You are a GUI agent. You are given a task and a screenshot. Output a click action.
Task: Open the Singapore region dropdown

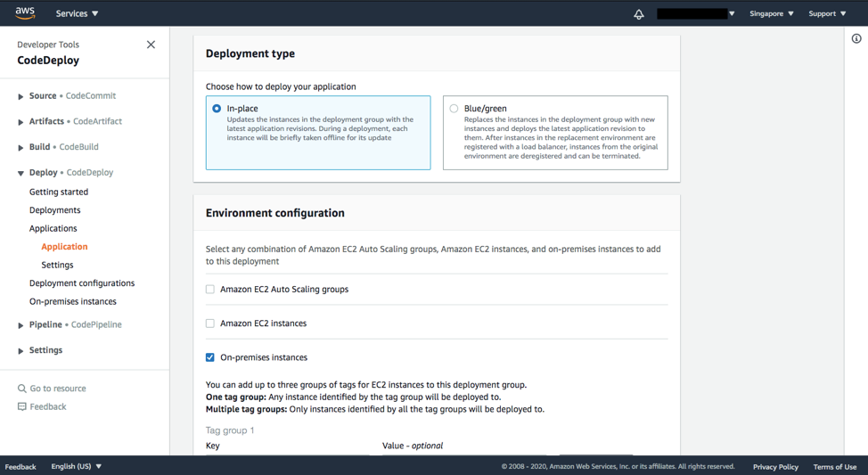point(772,13)
